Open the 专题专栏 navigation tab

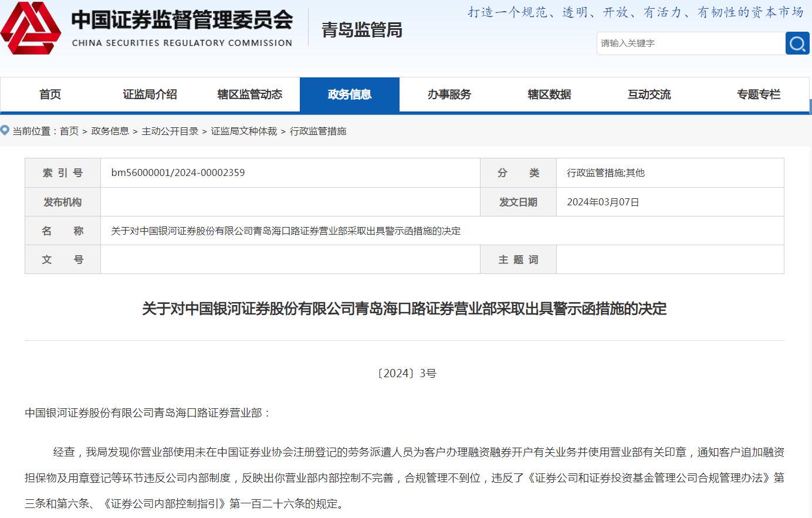[759, 94]
